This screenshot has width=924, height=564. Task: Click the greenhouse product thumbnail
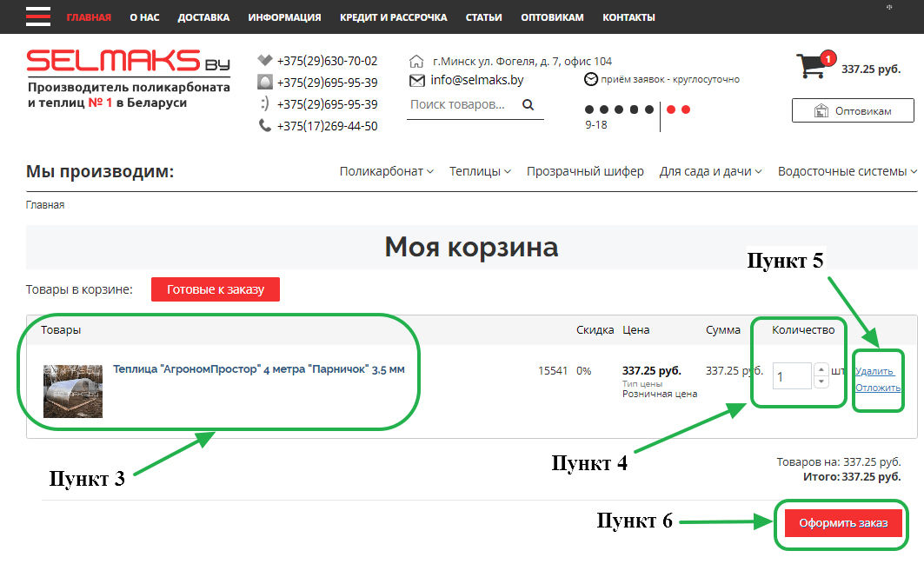coord(73,391)
